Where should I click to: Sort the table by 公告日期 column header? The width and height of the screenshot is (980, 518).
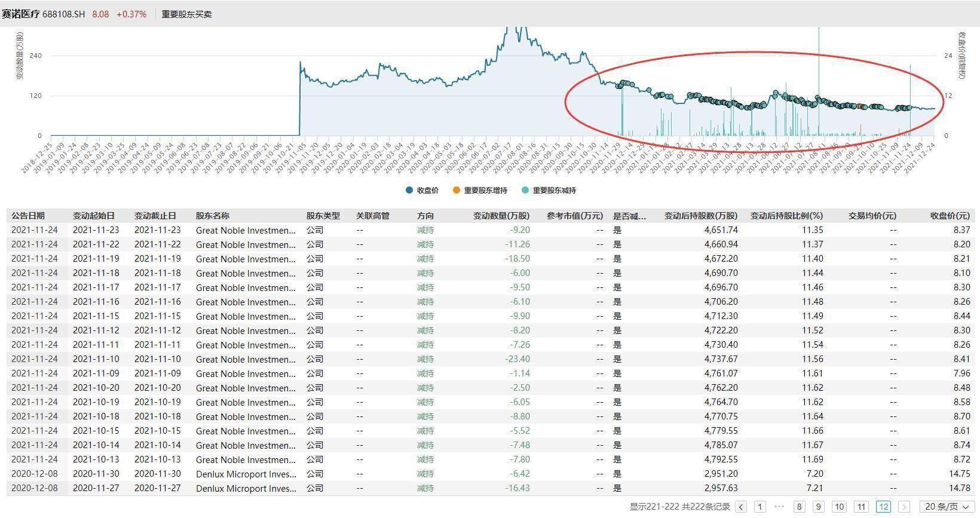pos(28,216)
